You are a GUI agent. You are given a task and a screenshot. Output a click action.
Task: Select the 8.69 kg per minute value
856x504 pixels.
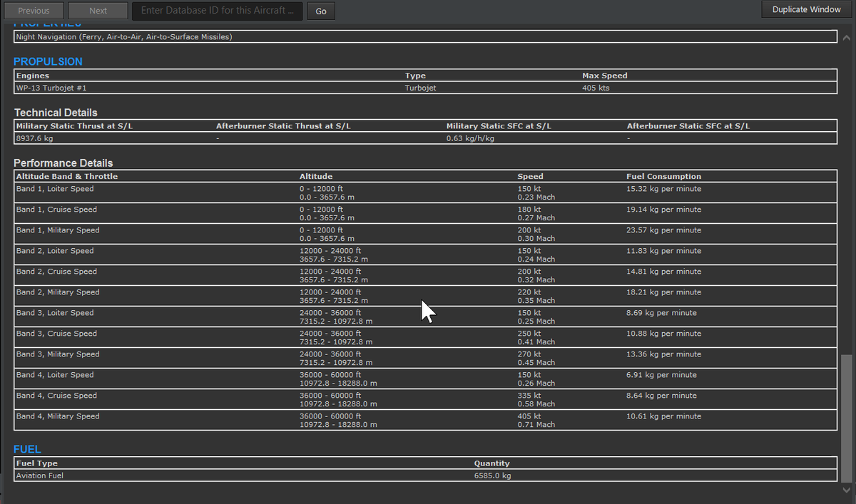[x=661, y=313]
